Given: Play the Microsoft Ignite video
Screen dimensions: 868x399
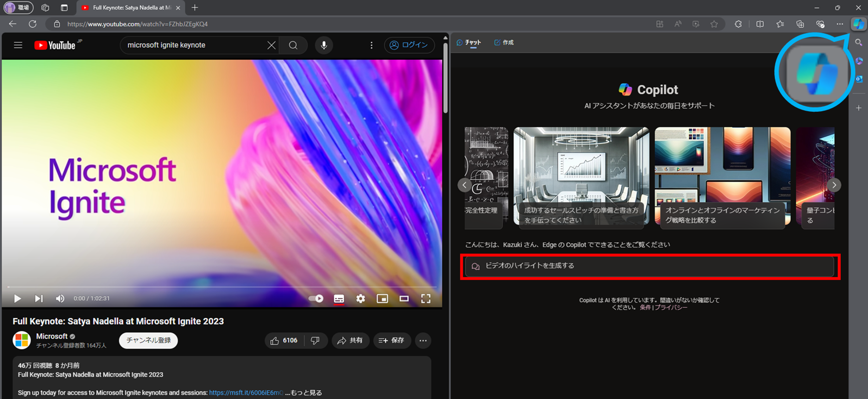Looking at the screenshot, I should tap(17, 299).
